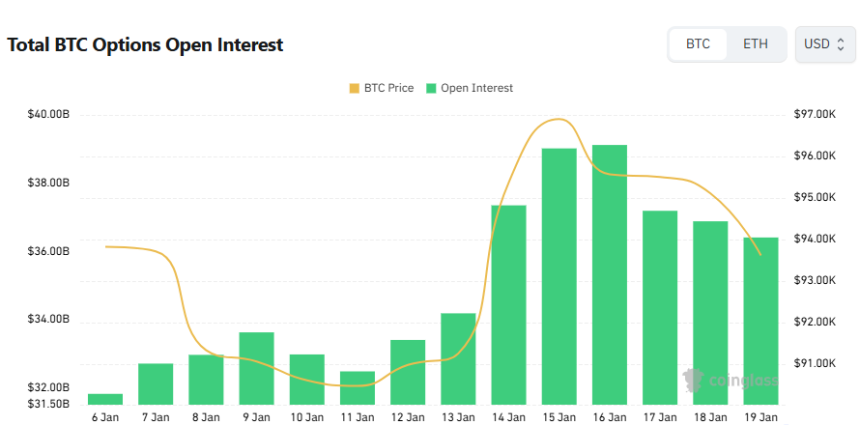This screenshot has width=860, height=425.
Task: Click the 17 Jan x-axis date label
Action: pos(660,417)
